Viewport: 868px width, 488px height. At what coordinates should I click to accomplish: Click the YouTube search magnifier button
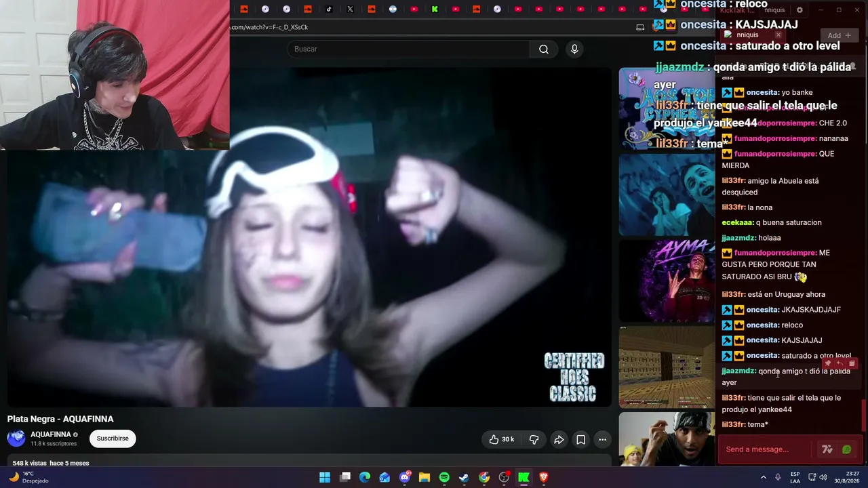click(x=544, y=49)
